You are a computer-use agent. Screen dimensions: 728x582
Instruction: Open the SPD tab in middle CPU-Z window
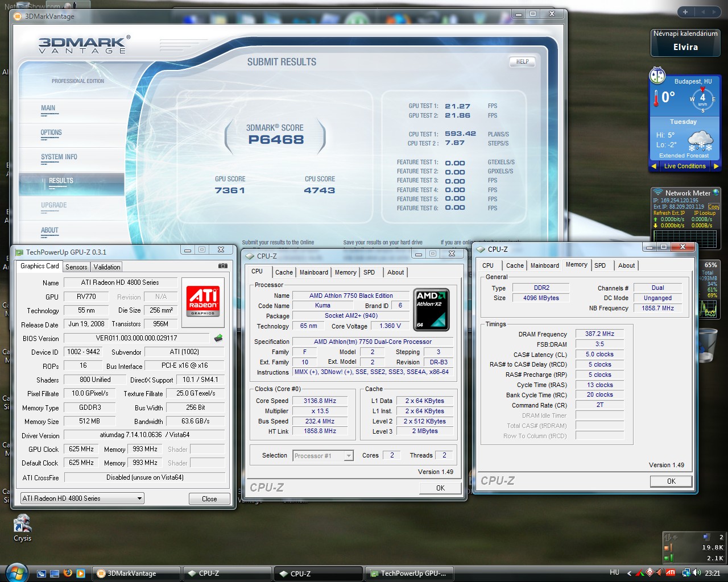tap(369, 272)
